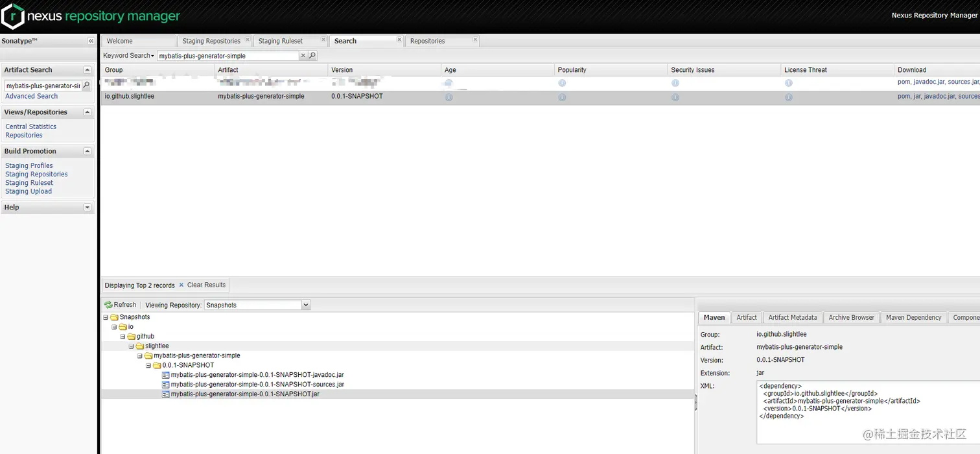Click the License Threat info icon in the io.github.slightlee row
This screenshot has width=980, height=454.
tap(789, 97)
